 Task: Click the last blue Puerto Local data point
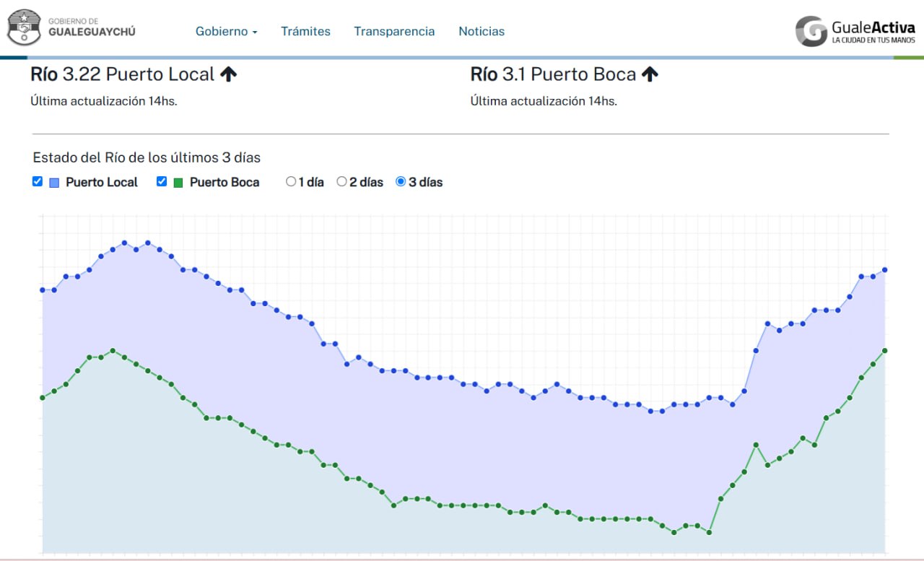[885, 270]
